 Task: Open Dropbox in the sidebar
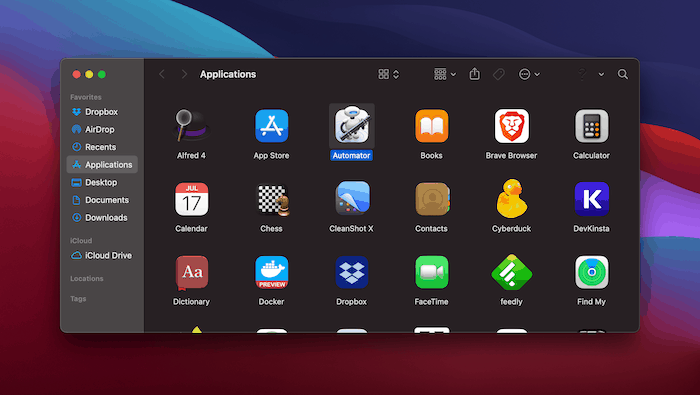coord(102,112)
